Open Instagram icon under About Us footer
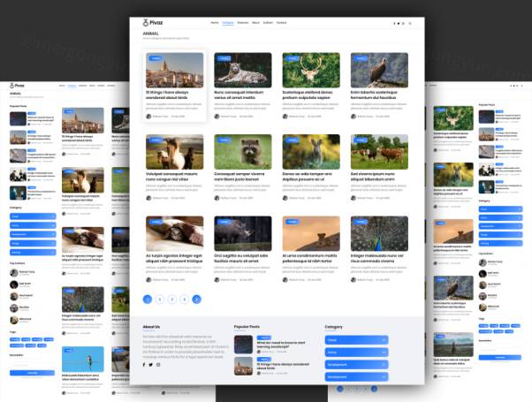The width and height of the screenshot is (532, 402). 158,365
